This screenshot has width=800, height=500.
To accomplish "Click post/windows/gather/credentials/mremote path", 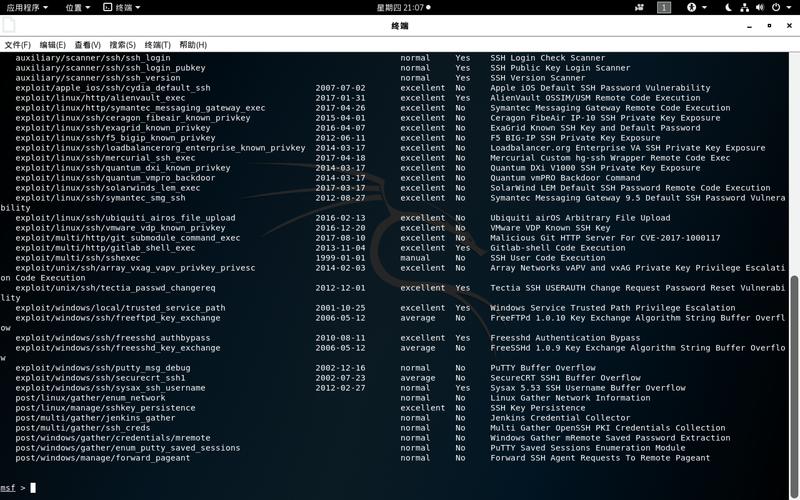I will (113, 438).
